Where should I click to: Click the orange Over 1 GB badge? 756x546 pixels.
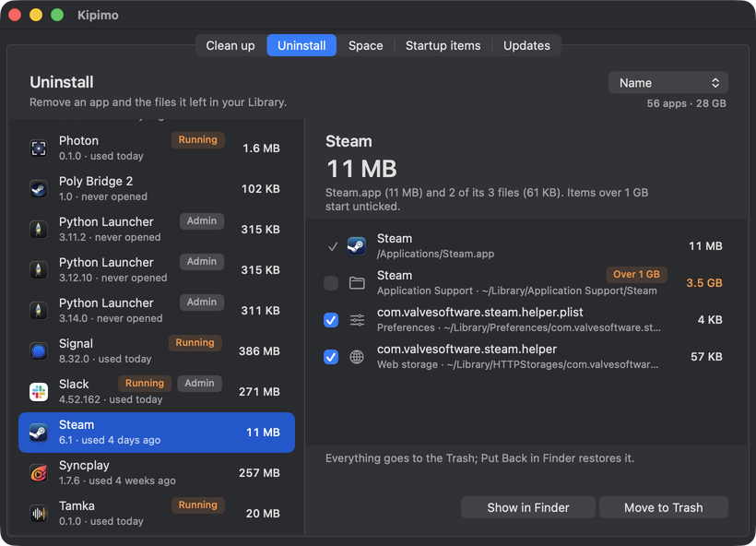(636, 275)
